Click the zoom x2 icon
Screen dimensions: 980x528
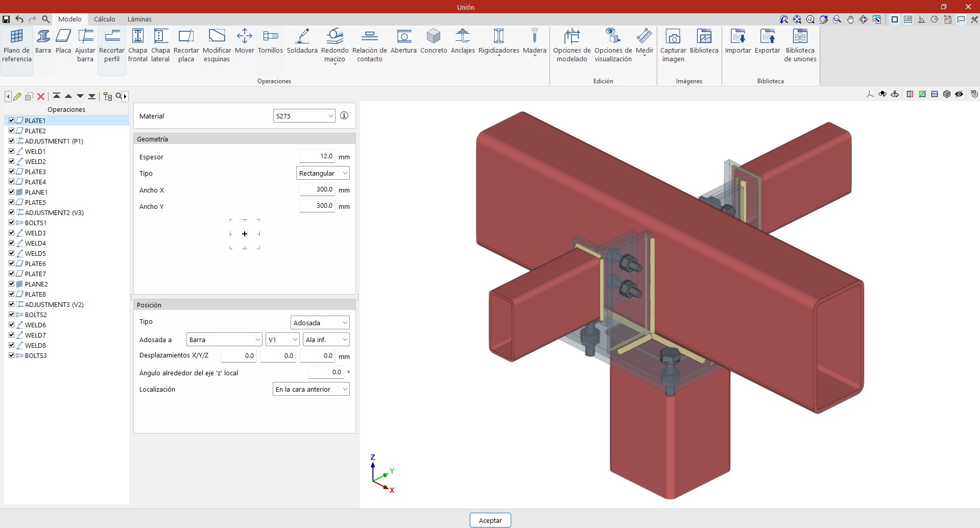[810, 19]
